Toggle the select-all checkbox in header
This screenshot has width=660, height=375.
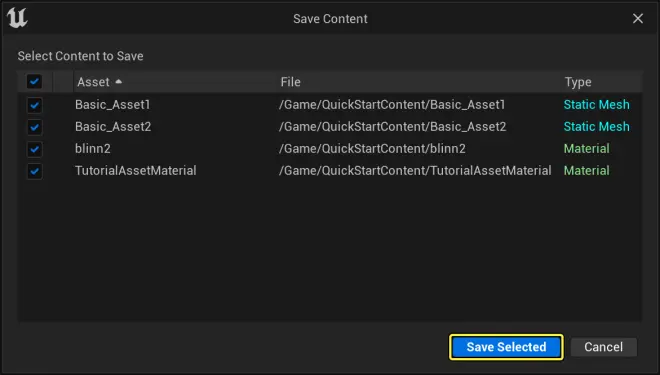[34, 82]
